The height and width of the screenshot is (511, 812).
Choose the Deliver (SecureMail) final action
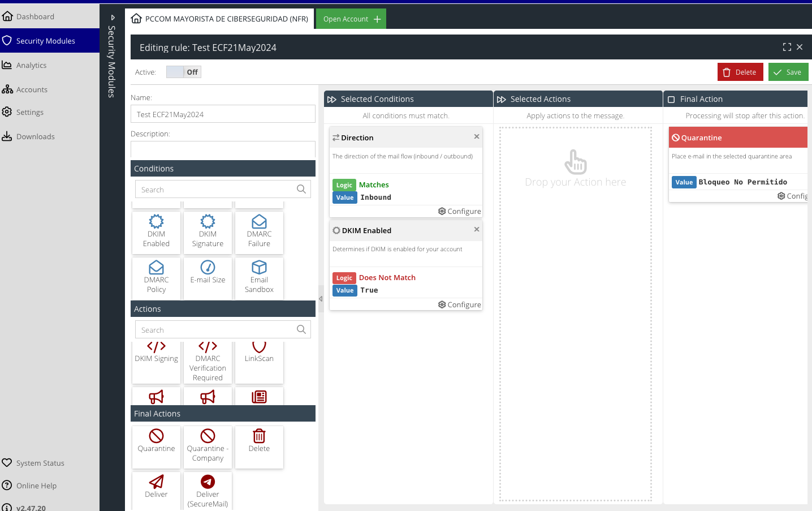208,489
